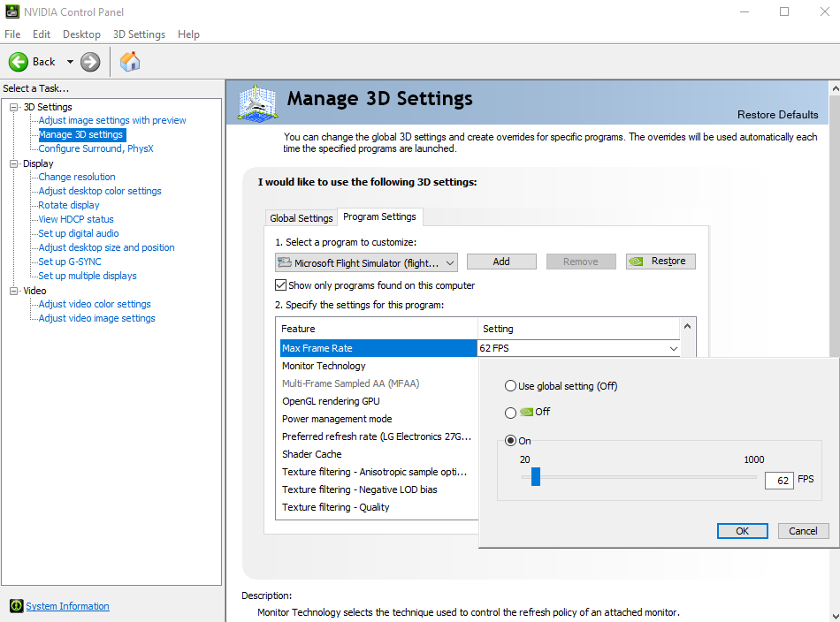840x622 pixels.
Task: Open the Home icon in toolbar
Action: (x=130, y=62)
